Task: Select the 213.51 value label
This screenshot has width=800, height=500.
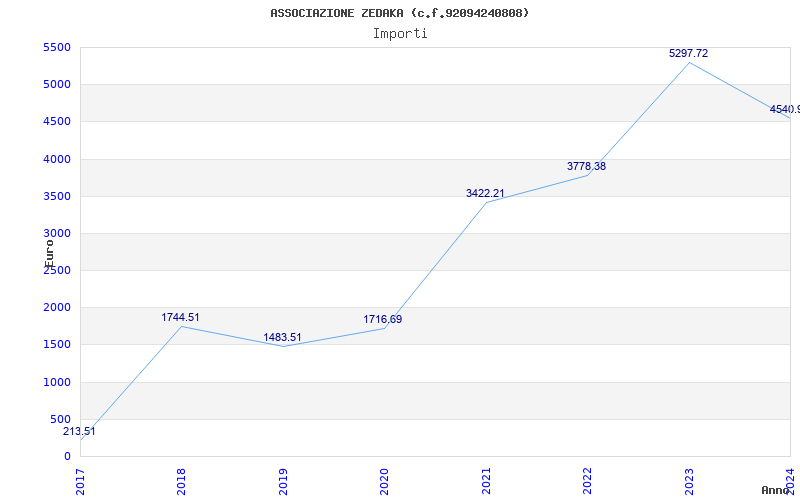Action: 79,431
